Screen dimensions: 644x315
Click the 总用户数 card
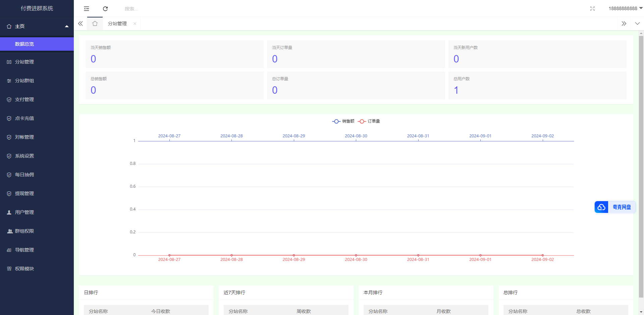point(537,85)
